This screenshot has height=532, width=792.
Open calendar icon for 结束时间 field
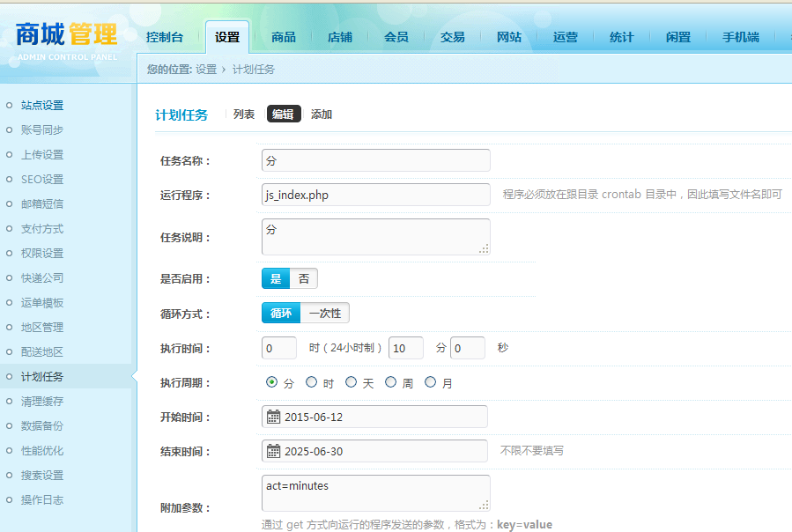(273, 451)
